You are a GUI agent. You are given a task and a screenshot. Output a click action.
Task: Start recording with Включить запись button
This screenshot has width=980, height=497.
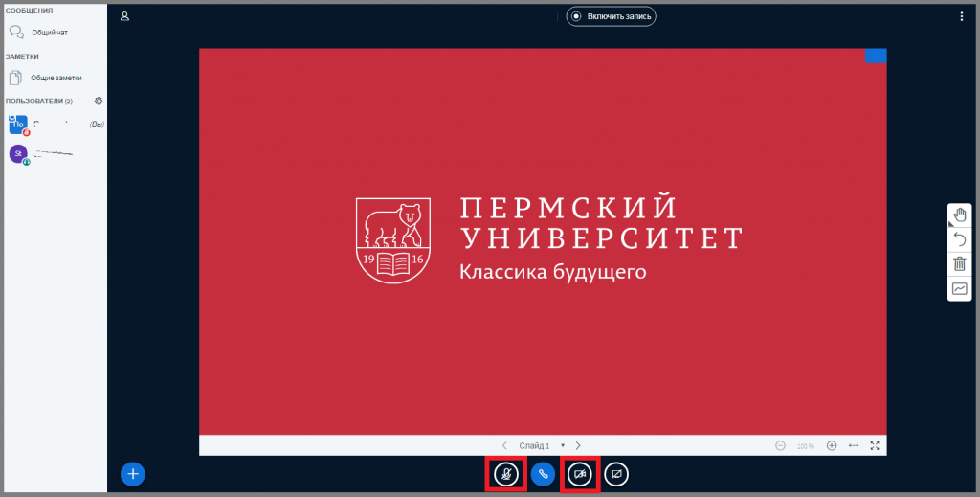coord(611,16)
